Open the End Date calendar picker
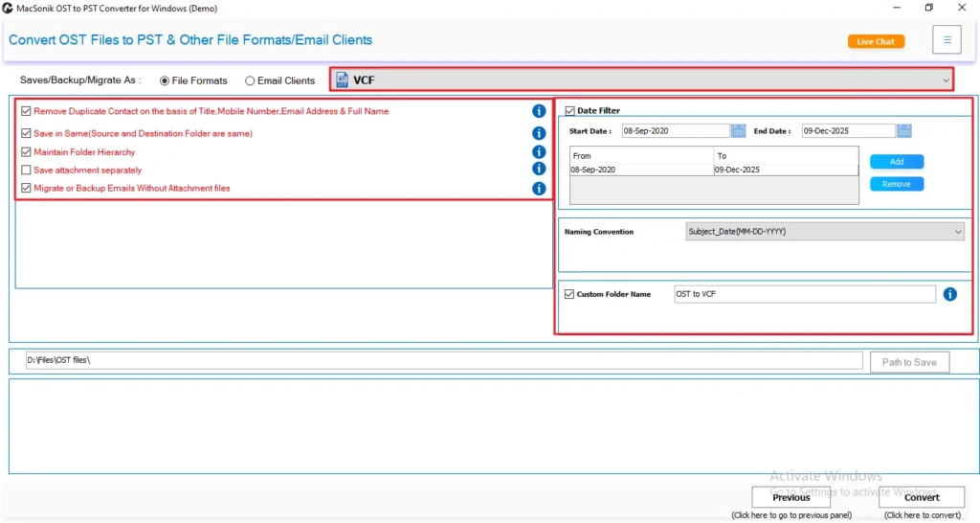Screen dimensions: 980x523 (904, 131)
